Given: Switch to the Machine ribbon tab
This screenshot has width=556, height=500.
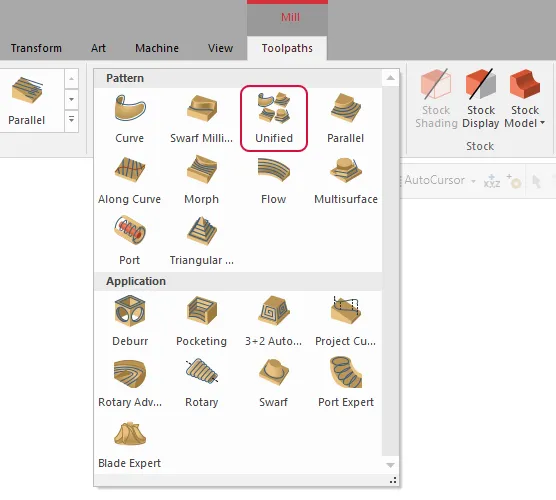Looking at the screenshot, I should tap(157, 48).
